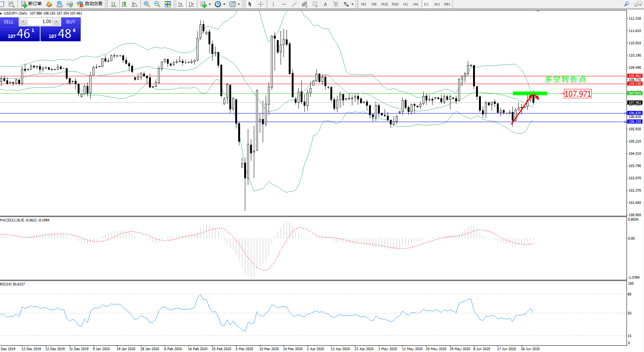Select the crosshair tool
This screenshot has height=352, width=644.
(x=261, y=4)
